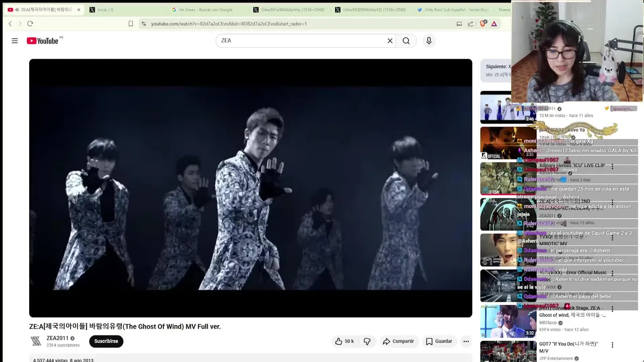Close the ZE:A YouTube browser tab
Screen dimensions: 644x362
(x=78, y=10)
